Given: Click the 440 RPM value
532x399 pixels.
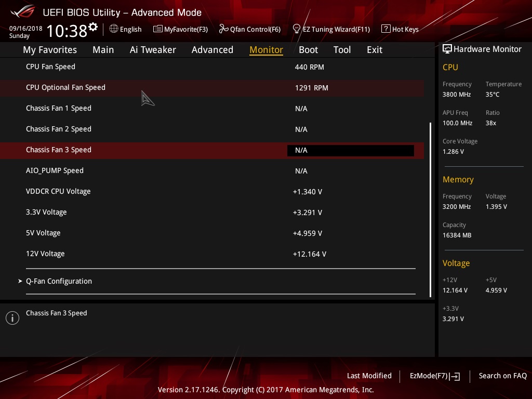Looking at the screenshot, I should [x=310, y=67].
